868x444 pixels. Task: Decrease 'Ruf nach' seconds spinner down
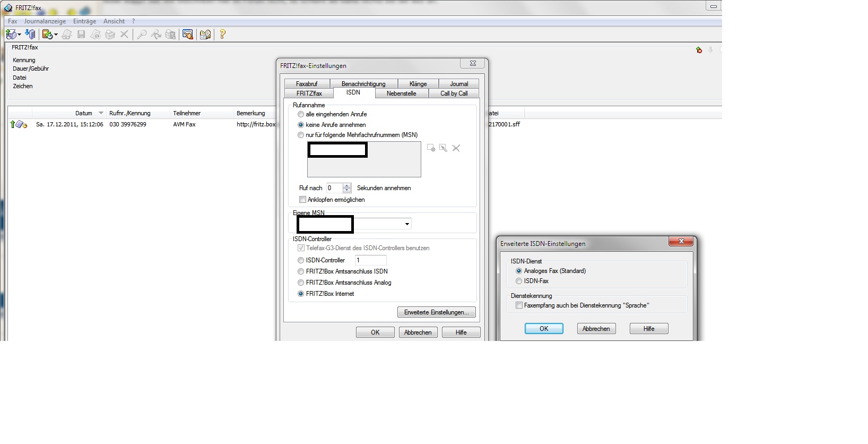tap(347, 190)
